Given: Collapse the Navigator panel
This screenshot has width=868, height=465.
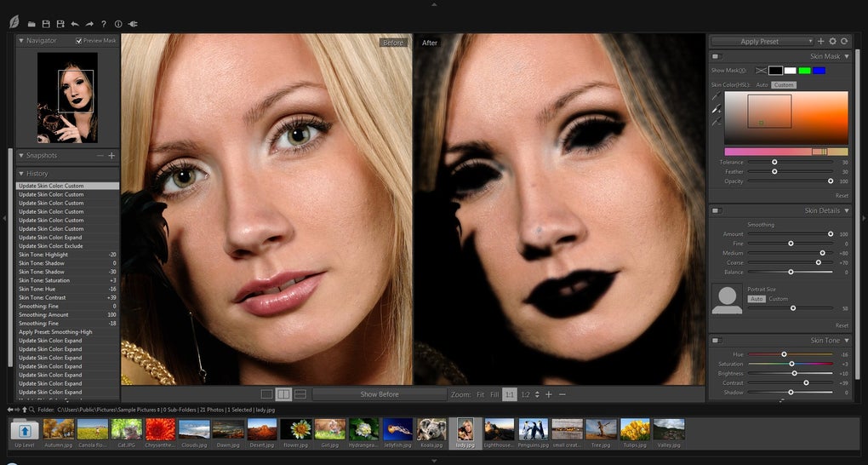Looking at the screenshot, I should 21,41.
